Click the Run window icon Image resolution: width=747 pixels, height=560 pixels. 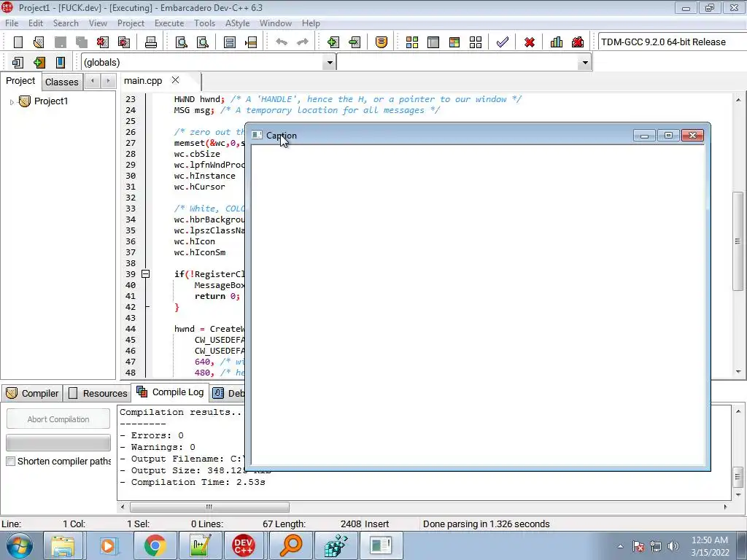coord(433,42)
